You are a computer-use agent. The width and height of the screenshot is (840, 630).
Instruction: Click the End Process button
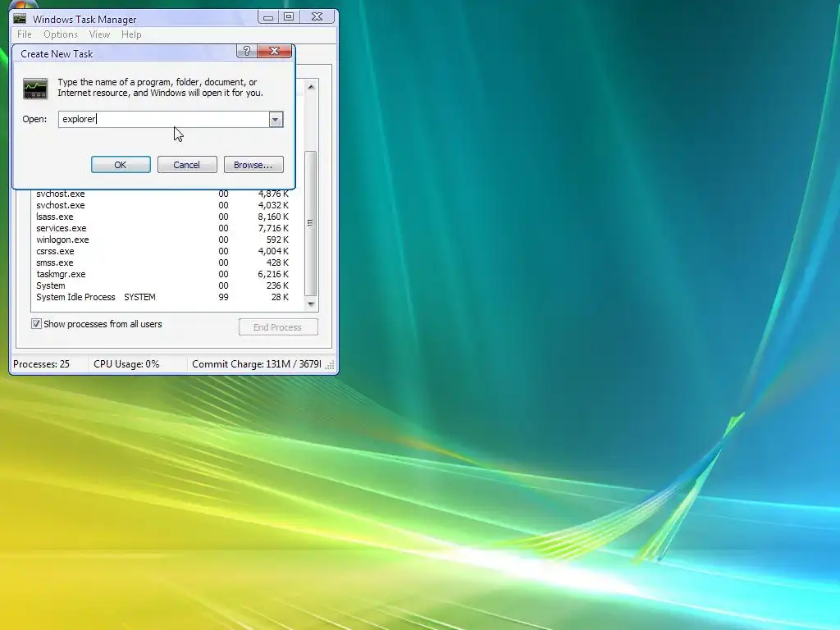click(x=278, y=326)
